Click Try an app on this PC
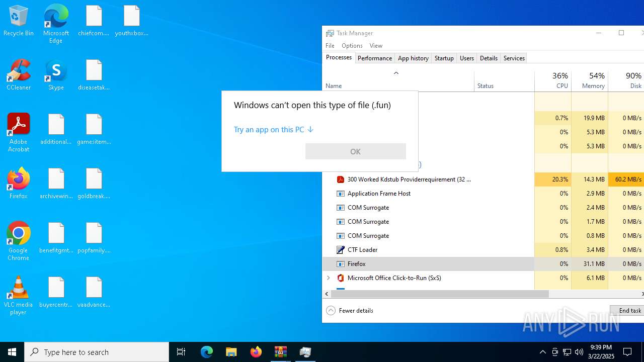Viewport: 644px width, 362px height. click(x=274, y=130)
